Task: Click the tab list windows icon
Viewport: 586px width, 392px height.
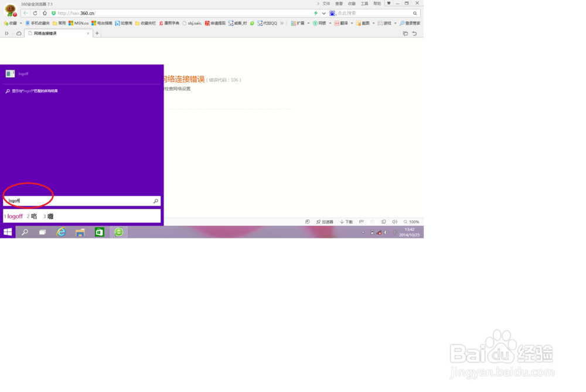Action: point(406,33)
